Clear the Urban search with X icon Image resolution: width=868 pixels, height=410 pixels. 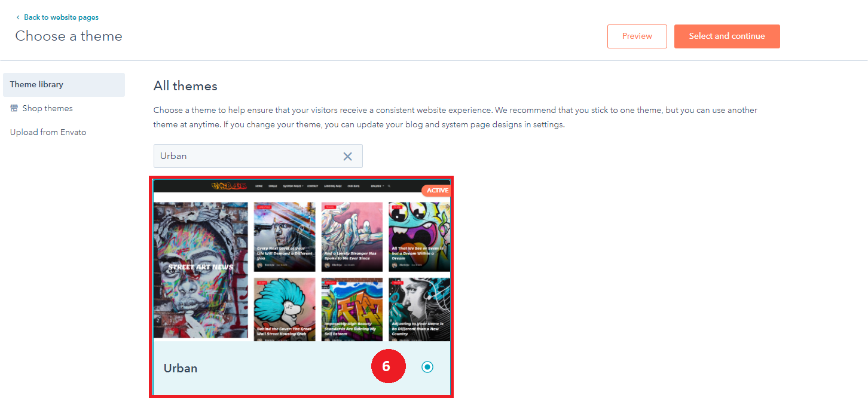click(x=347, y=156)
